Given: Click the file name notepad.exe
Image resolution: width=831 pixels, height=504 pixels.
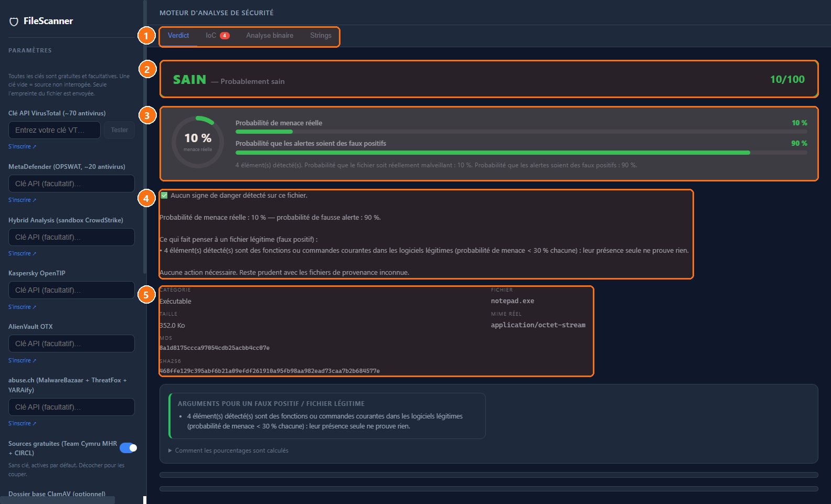Looking at the screenshot, I should coord(513,301).
